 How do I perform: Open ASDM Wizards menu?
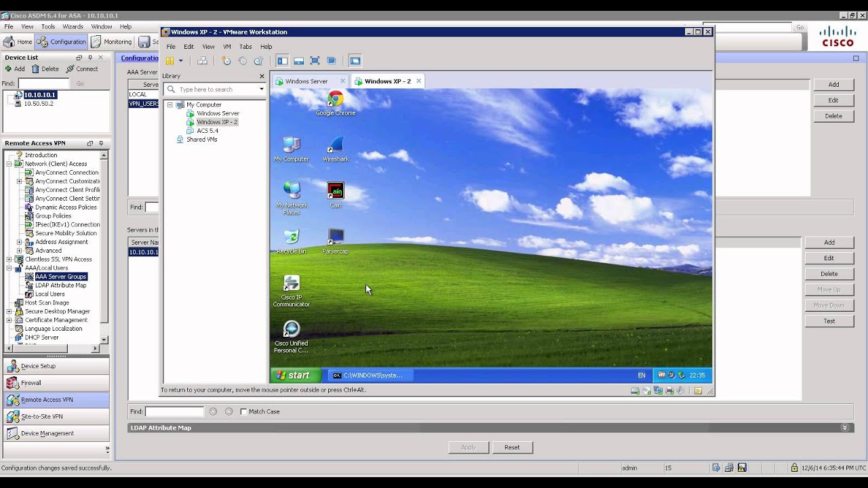click(73, 27)
